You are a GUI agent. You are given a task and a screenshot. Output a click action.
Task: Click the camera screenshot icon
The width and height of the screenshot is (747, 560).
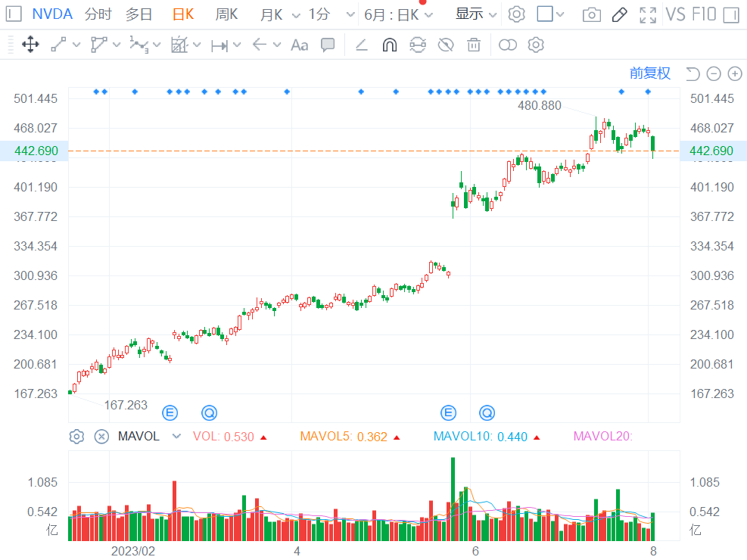click(x=592, y=14)
